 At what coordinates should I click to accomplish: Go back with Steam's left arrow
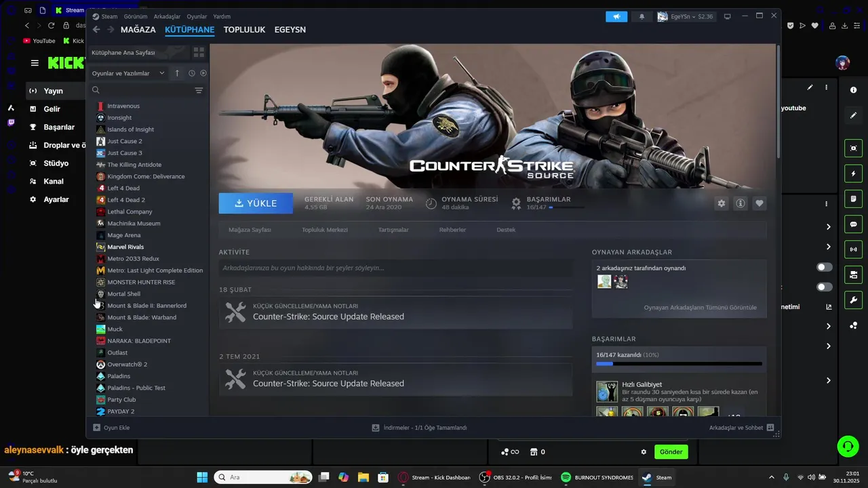[x=96, y=30]
